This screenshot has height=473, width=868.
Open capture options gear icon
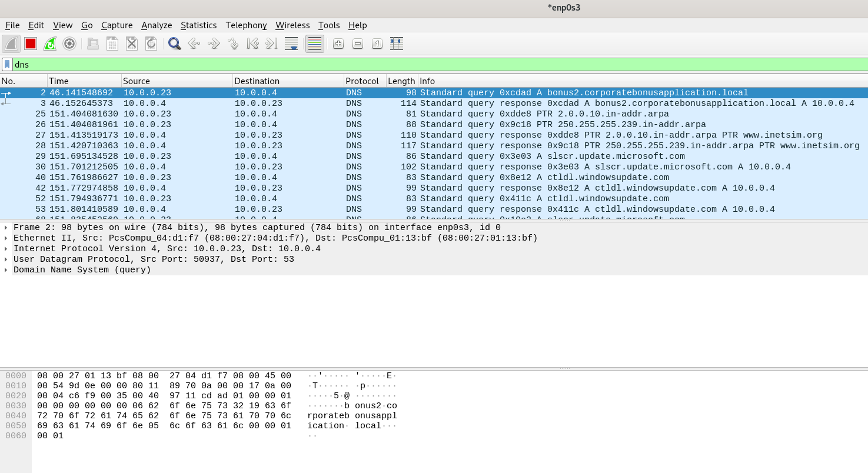tap(69, 44)
